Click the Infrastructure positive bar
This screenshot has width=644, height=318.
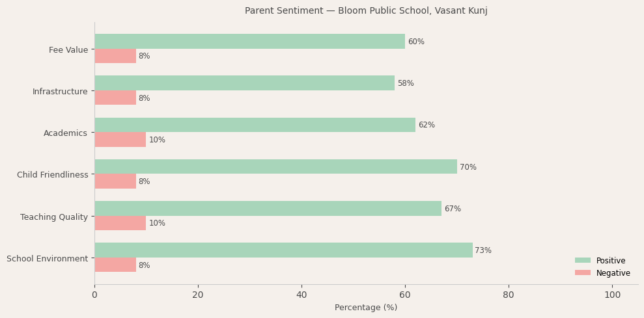tap(244, 83)
